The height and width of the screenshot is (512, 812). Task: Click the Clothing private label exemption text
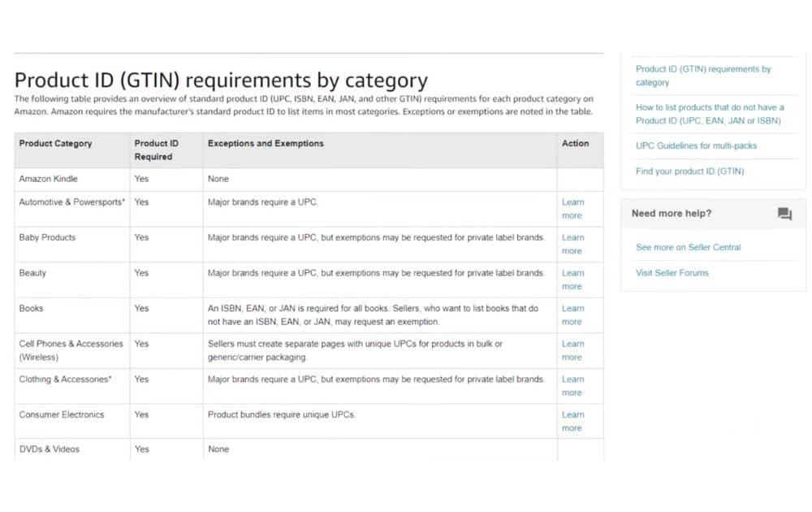[376, 380]
